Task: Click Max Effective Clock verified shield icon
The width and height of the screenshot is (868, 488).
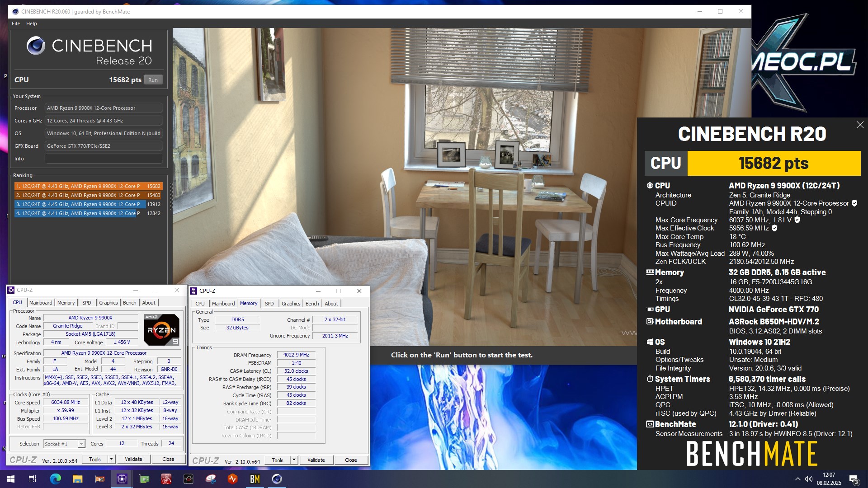Action: pyautogui.click(x=774, y=228)
